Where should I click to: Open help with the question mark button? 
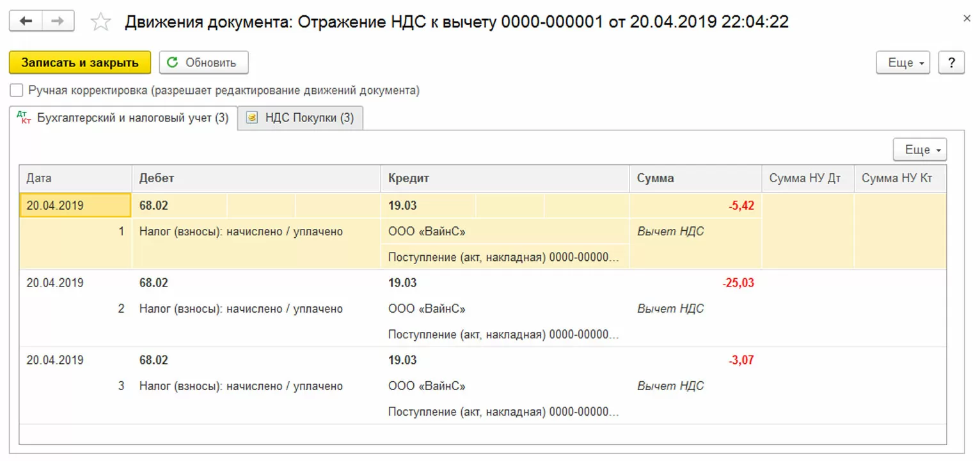coord(951,63)
